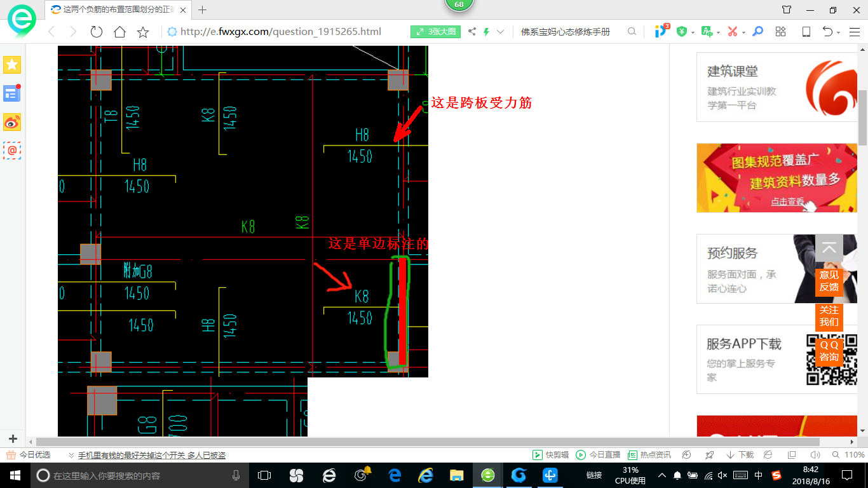Viewport: 868px width, 488px height.
Task: Expand the news ticker chevron in status bar
Action: tap(71, 456)
